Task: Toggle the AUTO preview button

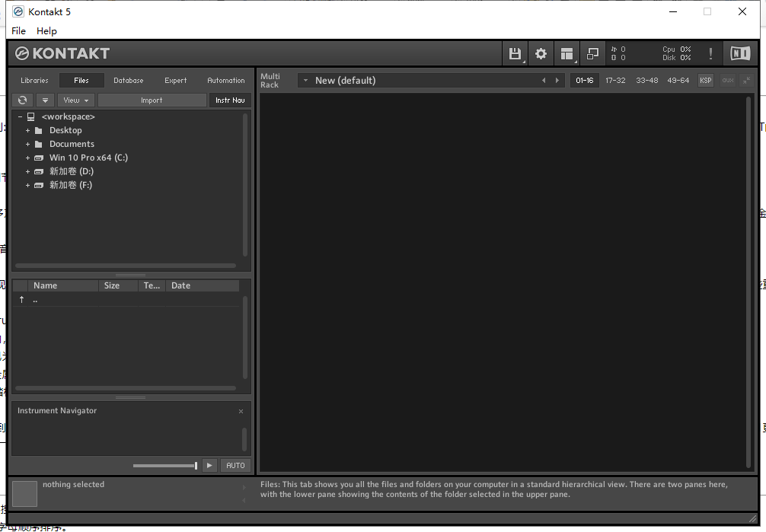Action: coord(236,466)
